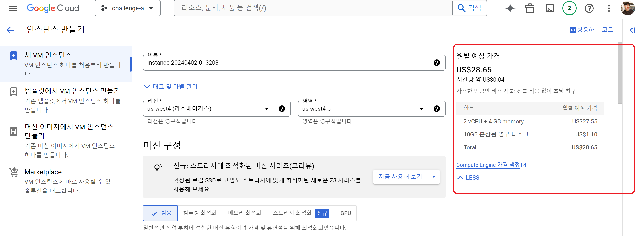Viewport: 644px width, 248px height.
Task: Open the free trial gift icon
Action: (x=530, y=8)
